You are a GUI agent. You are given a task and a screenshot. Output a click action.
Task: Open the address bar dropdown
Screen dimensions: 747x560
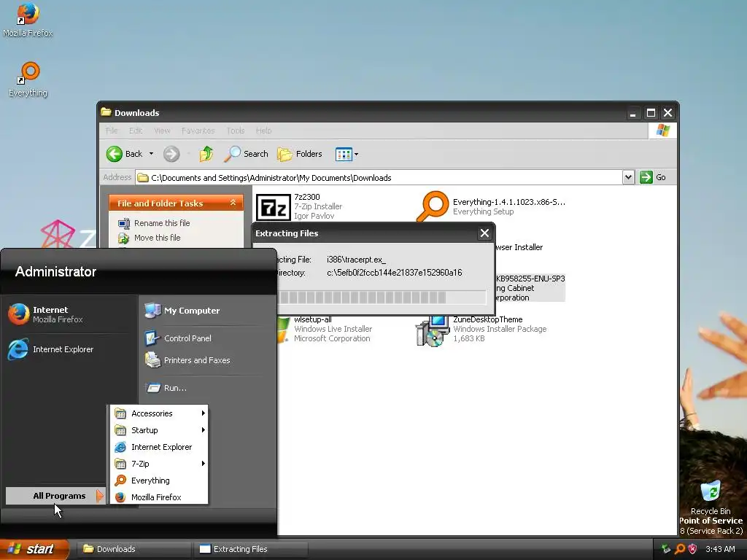click(628, 177)
